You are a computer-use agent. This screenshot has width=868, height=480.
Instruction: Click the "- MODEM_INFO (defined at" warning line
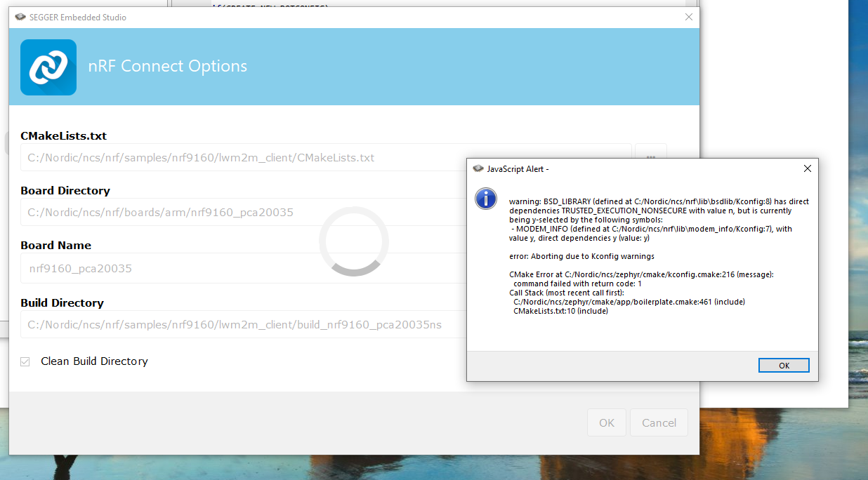click(652, 229)
